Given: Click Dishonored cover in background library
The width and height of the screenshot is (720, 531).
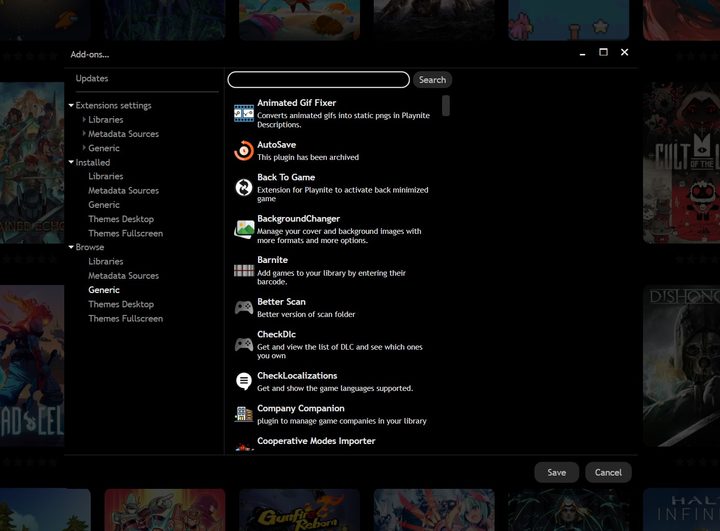Looking at the screenshot, I should coord(681,366).
